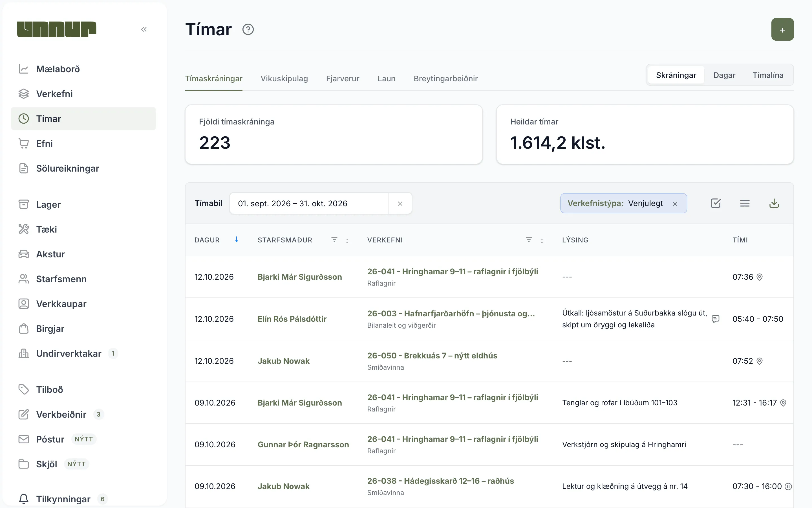The width and height of the screenshot is (812, 508).
Task: Click the Lager archive icon
Action: pos(23,204)
